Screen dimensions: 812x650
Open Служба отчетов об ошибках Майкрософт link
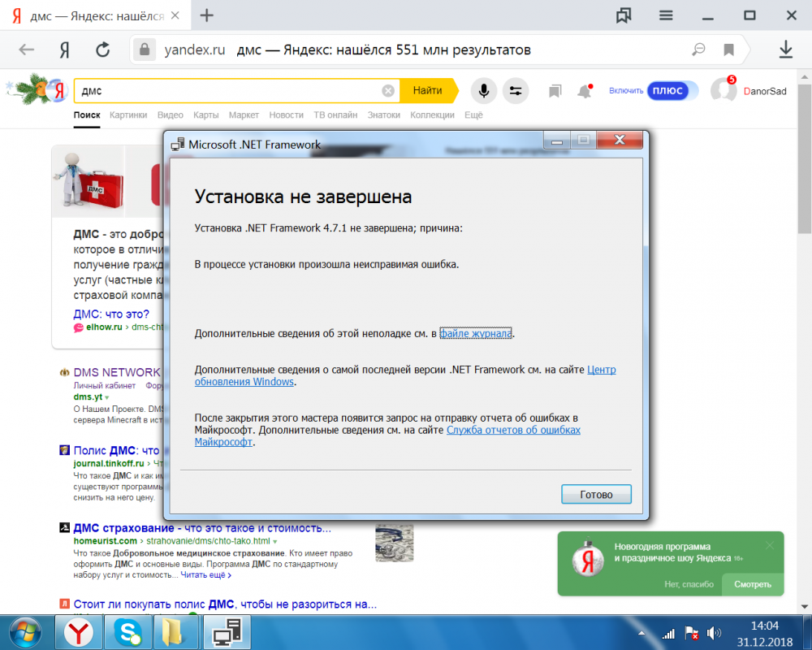point(513,430)
